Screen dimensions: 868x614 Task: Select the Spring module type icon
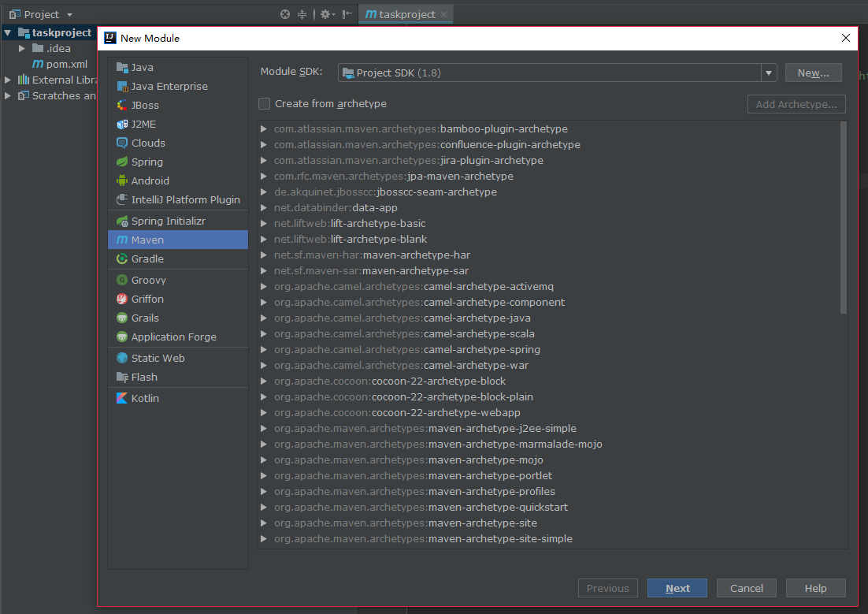(122, 162)
